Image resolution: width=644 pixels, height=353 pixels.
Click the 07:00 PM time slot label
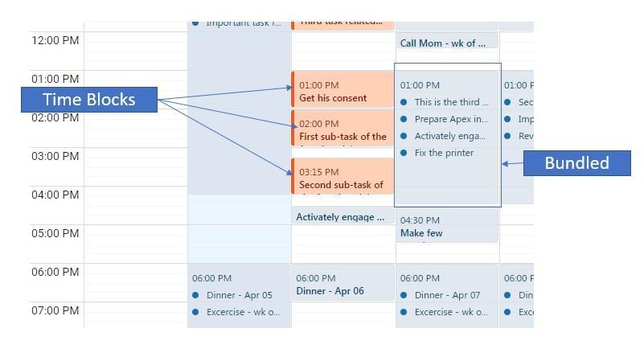coord(55,310)
